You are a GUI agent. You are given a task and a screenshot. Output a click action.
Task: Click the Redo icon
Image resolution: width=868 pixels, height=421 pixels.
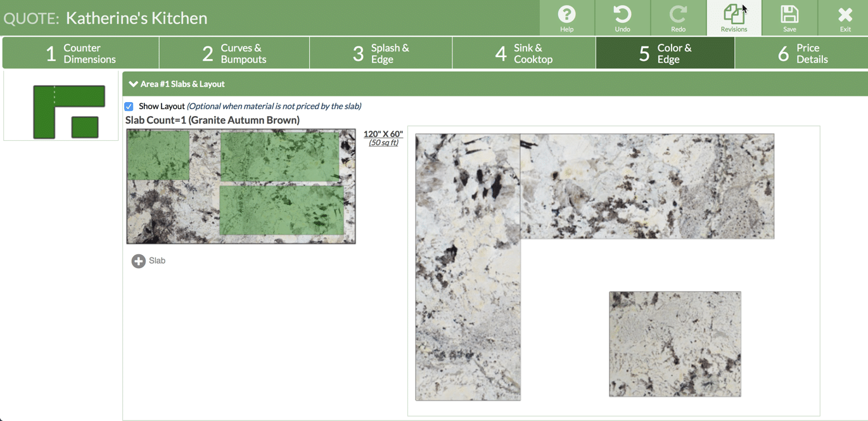(678, 16)
